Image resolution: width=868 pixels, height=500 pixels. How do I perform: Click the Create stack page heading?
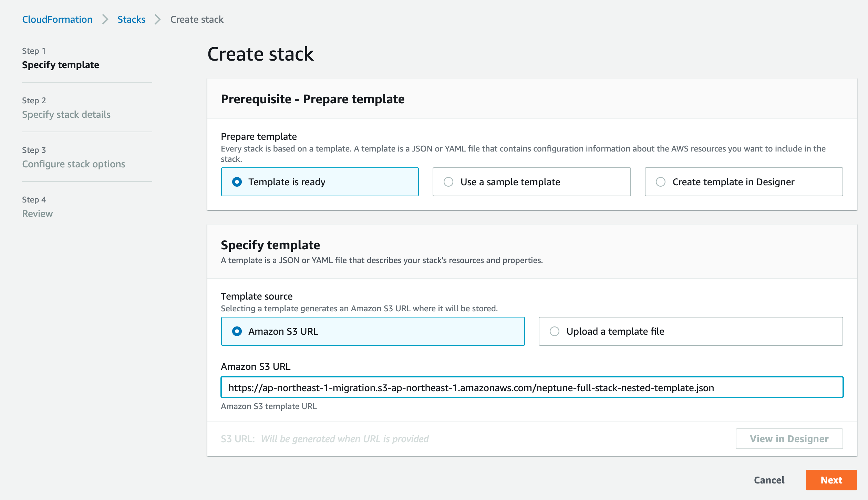(x=260, y=54)
